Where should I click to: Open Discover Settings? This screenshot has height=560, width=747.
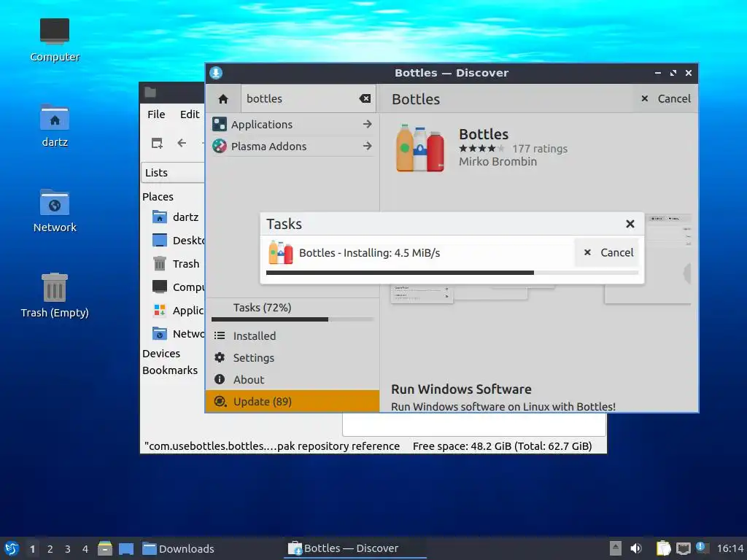tap(293, 357)
